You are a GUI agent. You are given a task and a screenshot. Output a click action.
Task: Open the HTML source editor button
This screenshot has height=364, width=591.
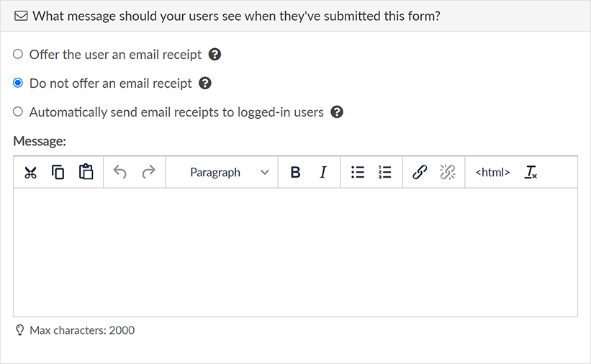pos(492,173)
